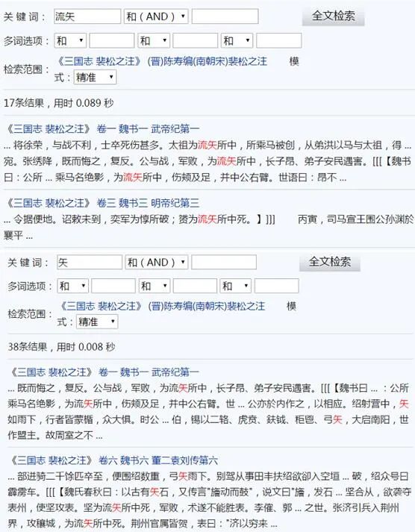The width and height of the screenshot is (415, 532).
Task: Open the second 和 dropdown in lower 多词选项 row
Action: [x=155, y=286]
